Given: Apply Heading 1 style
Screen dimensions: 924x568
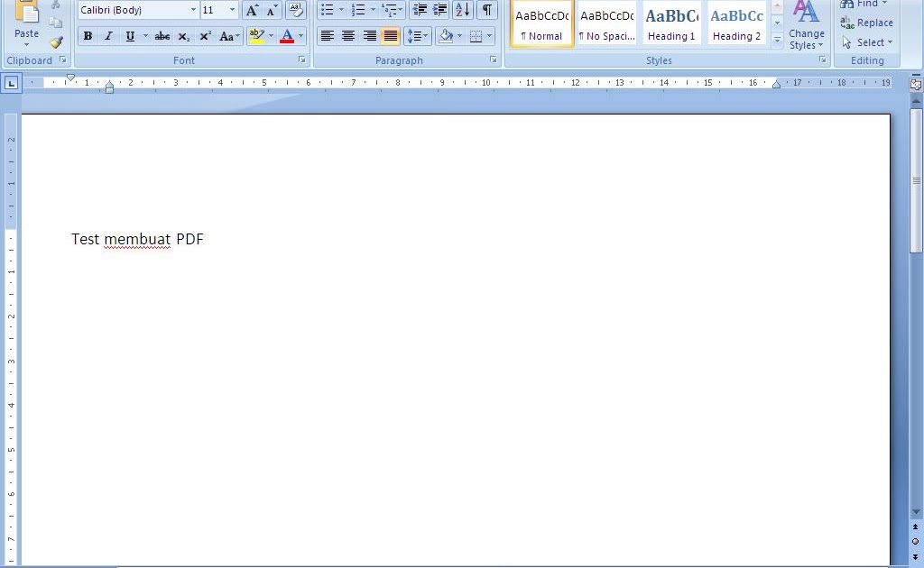Looking at the screenshot, I should tap(671, 23).
